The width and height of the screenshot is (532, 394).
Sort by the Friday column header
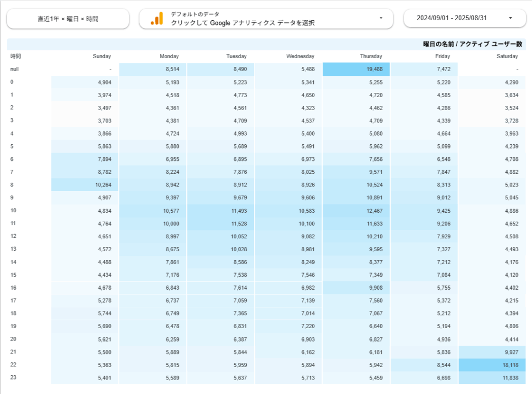[x=443, y=56]
